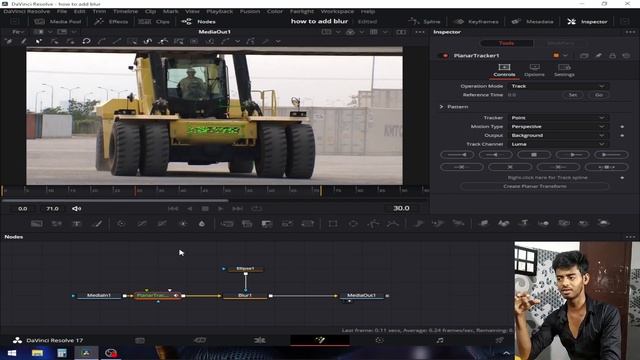Switch to the Options tab in Inspector

click(x=534, y=70)
